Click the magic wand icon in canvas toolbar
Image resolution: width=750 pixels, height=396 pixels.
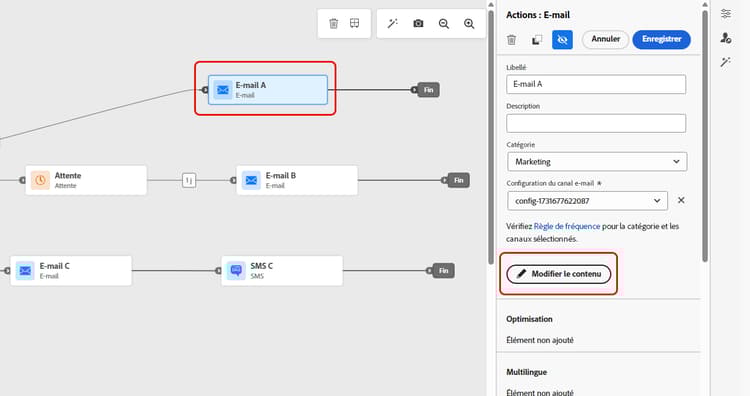(x=393, y=23)
